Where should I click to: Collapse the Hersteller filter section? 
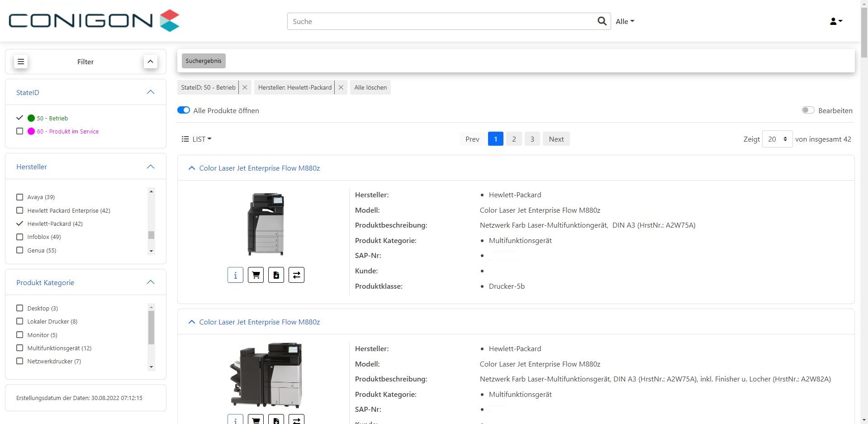coord(151,167)
